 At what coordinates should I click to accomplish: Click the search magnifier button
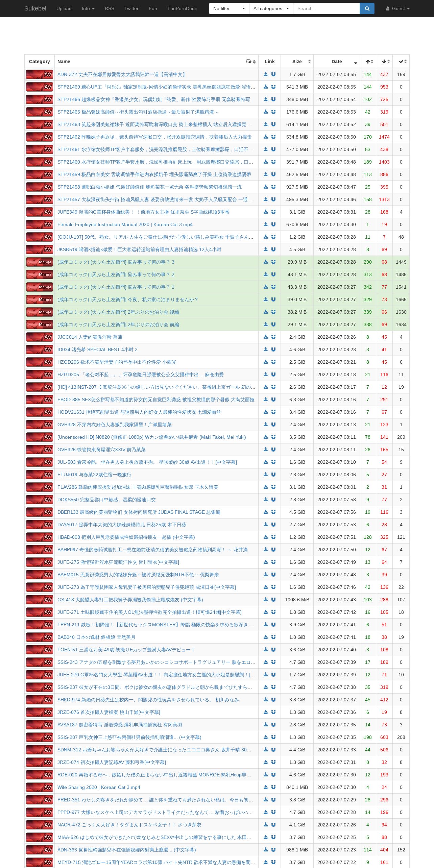coord(367,8)
